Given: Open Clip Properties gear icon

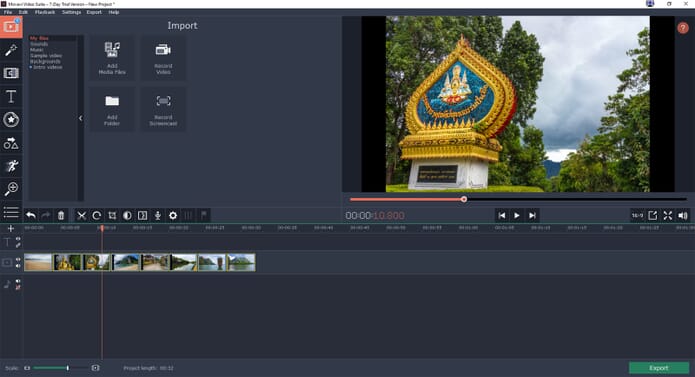Looking at the screenshot, I should [x=173, y=216].
